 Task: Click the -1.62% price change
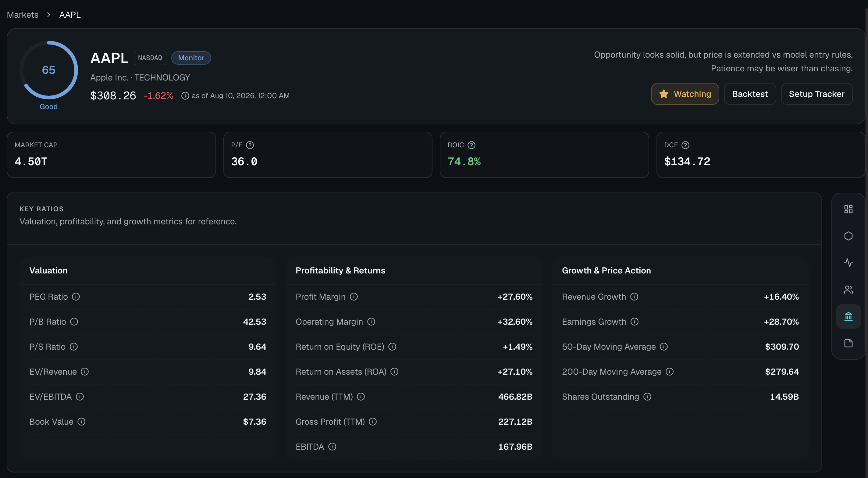point(158,96)
